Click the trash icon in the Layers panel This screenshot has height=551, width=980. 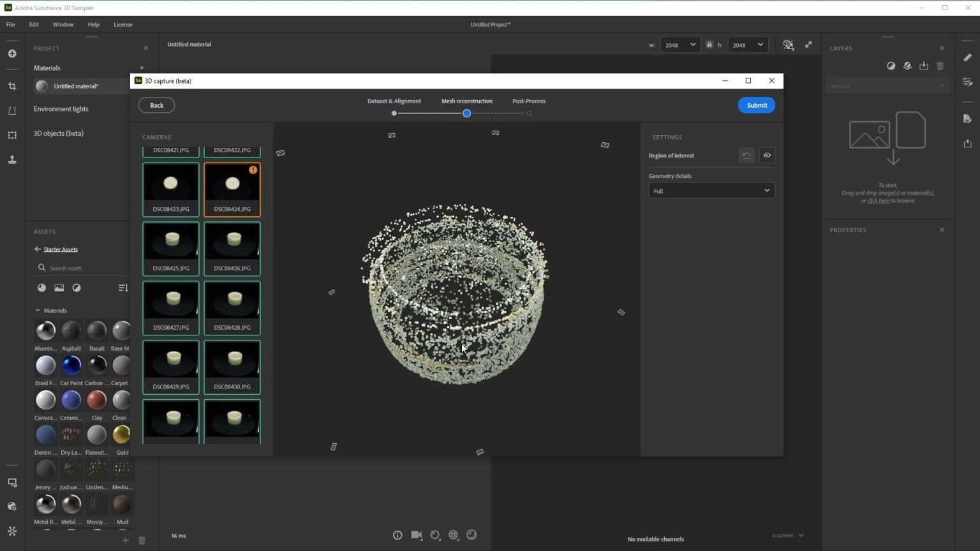[x=940, y=66]
